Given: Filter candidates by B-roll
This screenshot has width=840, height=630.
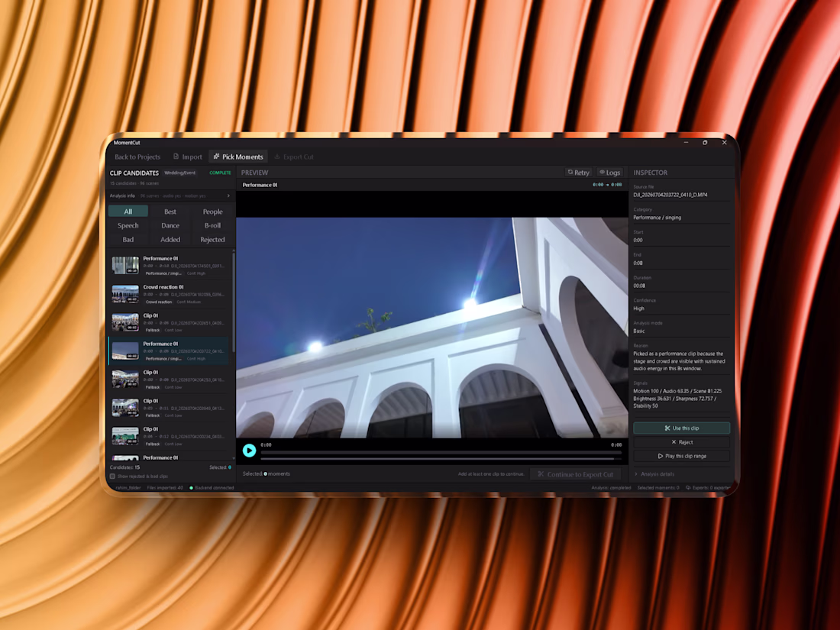Looking at the screenshot, I should pyautogui.click(x=213, y=225).
